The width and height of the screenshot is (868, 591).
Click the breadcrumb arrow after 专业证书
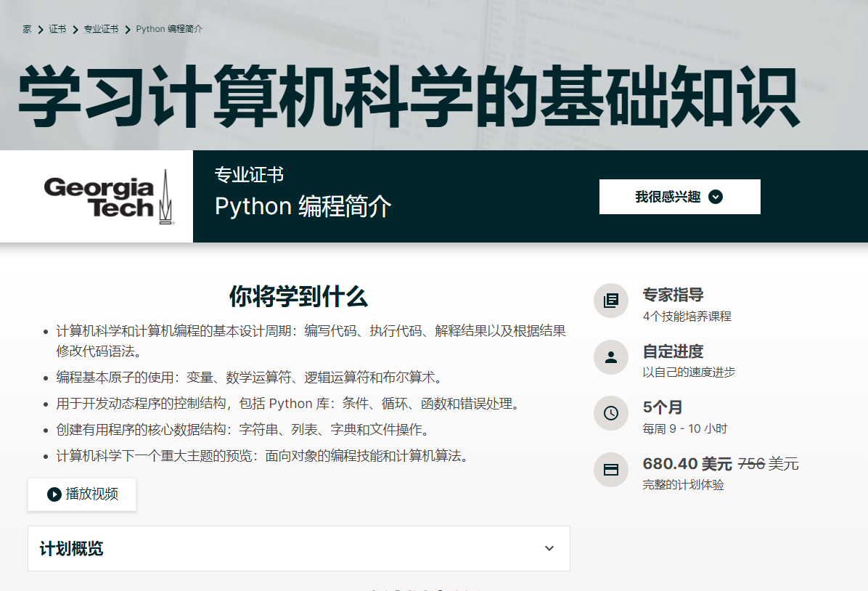(127, 30)
